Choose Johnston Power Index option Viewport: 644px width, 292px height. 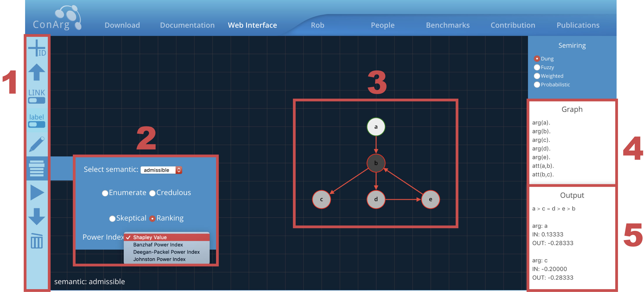(x=159, y=259)
